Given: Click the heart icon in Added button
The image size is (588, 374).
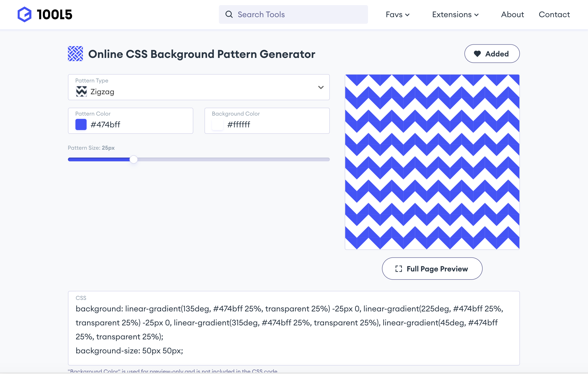Looking at the screenshot, I should coord(477,53).
